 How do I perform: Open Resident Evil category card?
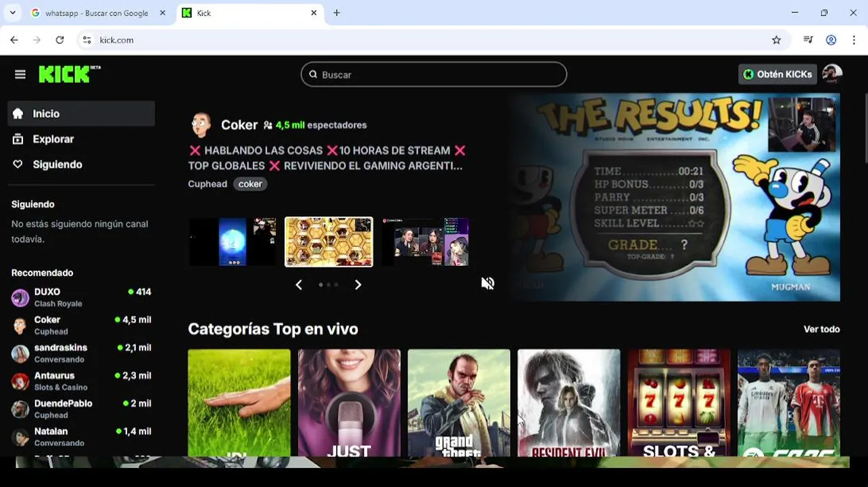569,402
